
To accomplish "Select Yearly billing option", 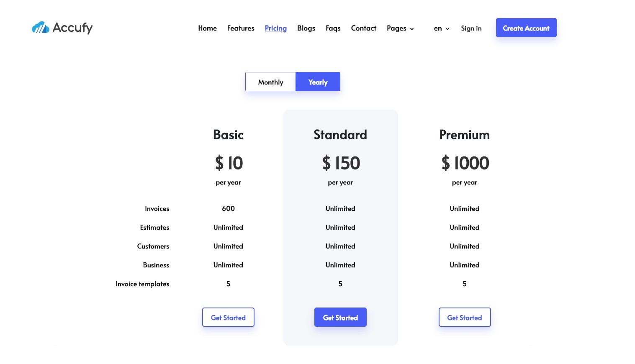I will click(x=318, y=82).
